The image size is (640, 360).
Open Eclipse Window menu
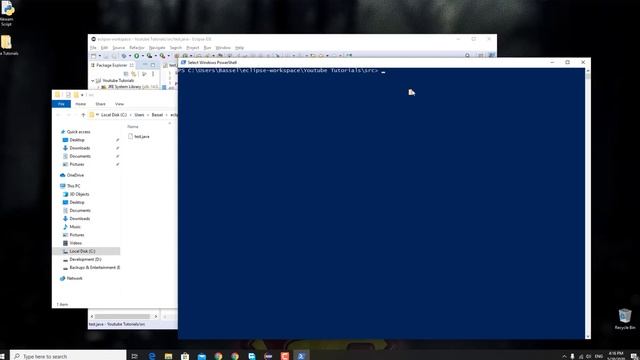coord(223,48)
